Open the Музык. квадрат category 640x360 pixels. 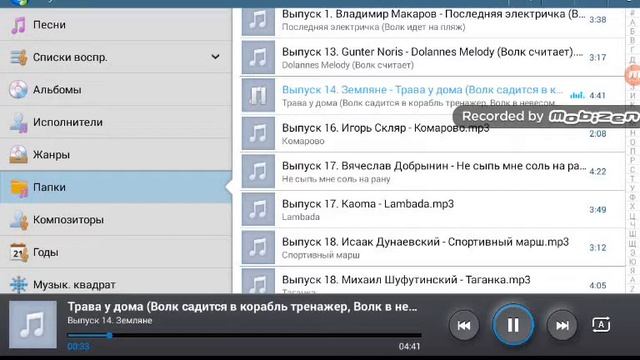click(x=116, y=282)
